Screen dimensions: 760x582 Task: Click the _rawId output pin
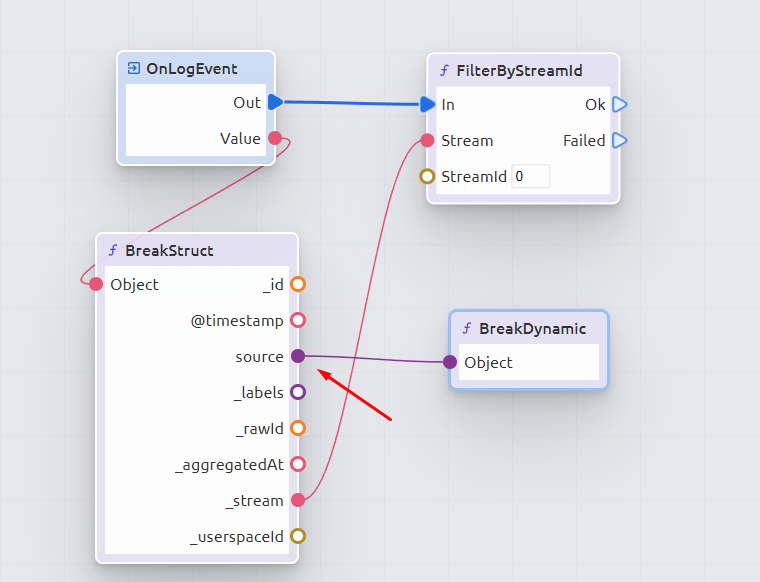(297, 428)
